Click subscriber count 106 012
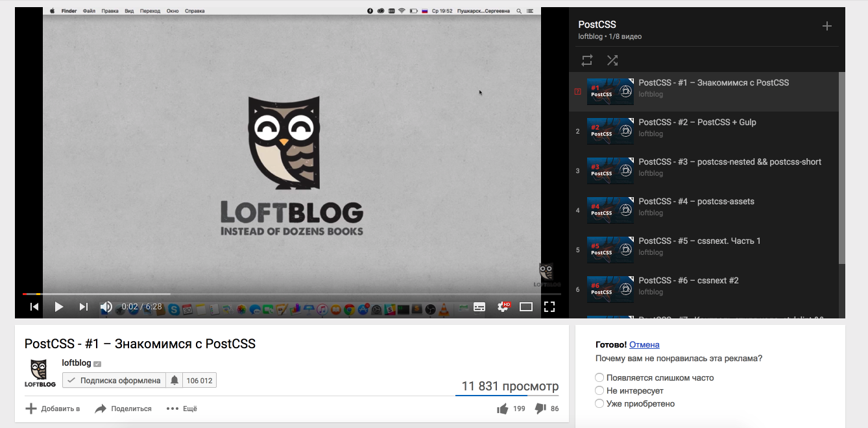 click(199, 381)
